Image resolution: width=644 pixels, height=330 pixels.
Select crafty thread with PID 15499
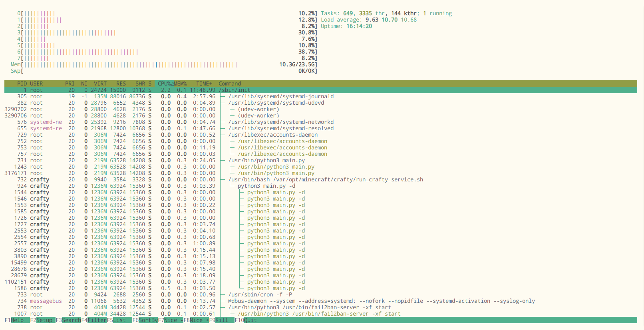coord(321,262)
